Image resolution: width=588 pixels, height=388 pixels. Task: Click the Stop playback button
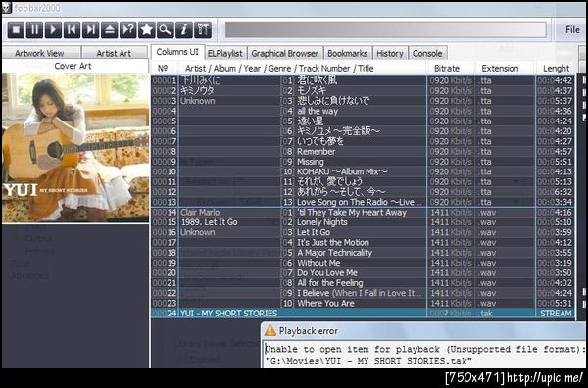coord(16,30)
